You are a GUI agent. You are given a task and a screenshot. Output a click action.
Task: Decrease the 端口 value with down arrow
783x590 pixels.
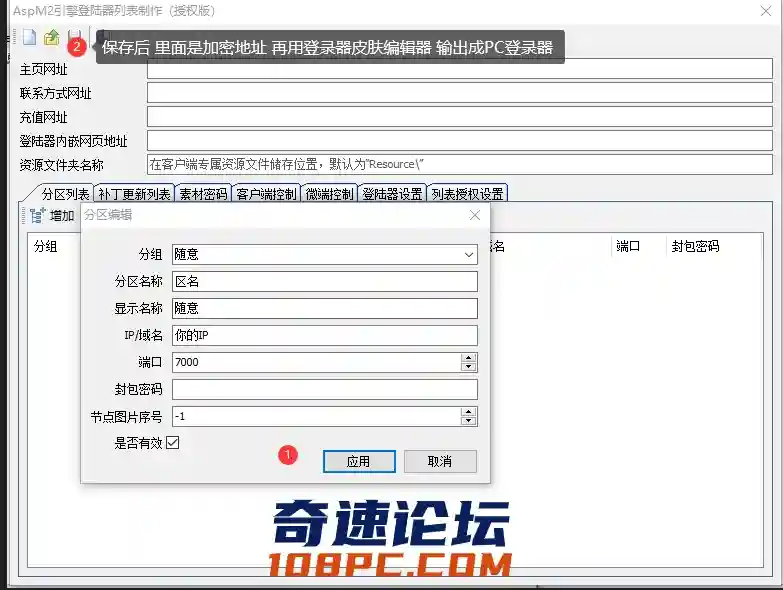pyautogui.click(x=468, y=366)
